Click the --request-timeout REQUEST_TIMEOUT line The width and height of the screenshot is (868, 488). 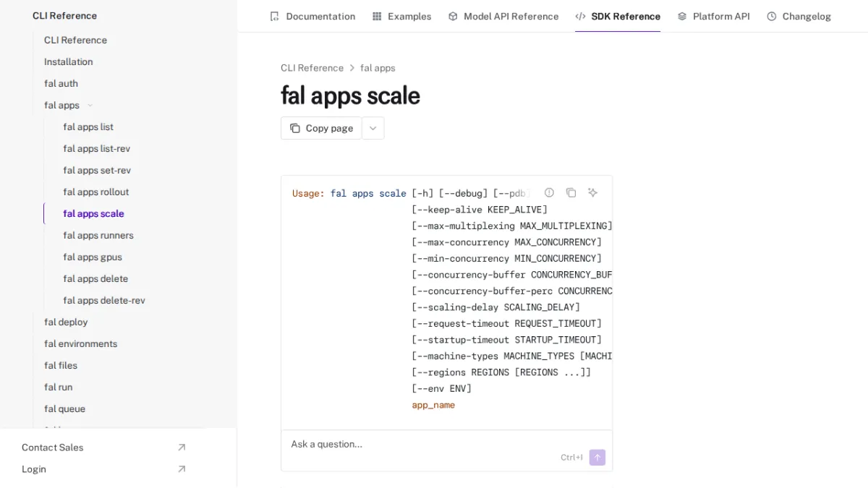click(506, 323)
